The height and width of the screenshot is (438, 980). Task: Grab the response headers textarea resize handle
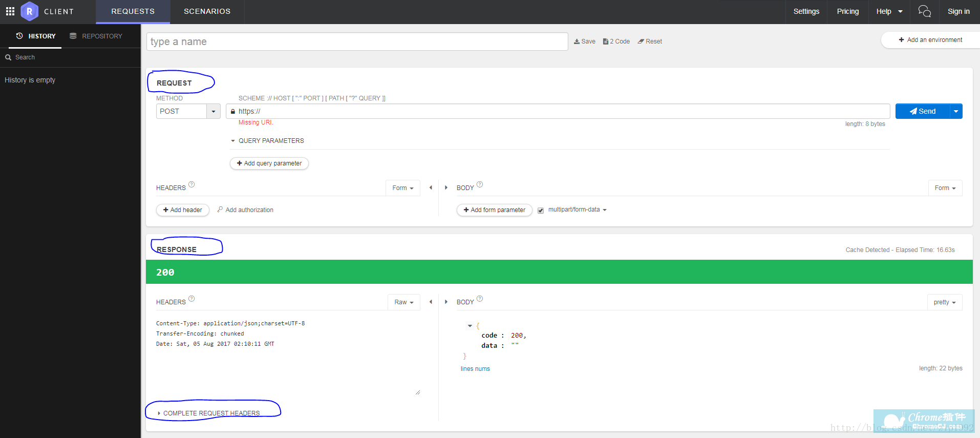[418, 392]
